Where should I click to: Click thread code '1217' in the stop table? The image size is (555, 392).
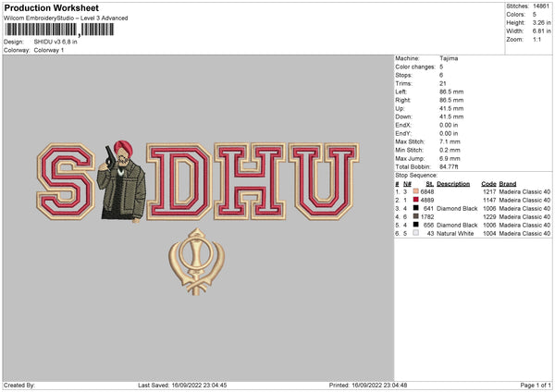click(489, 191)
